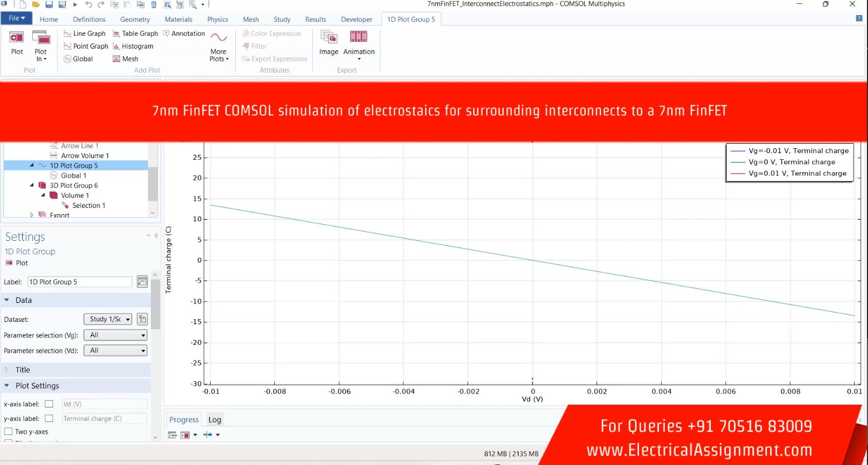
Task: Expand the Title section
Action: pos(23,370)
